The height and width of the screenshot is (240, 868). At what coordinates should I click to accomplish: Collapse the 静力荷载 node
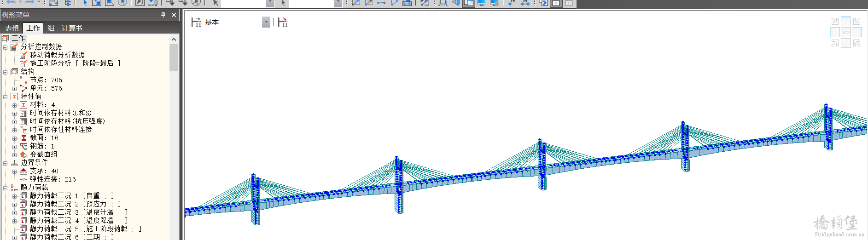coord(6,188)
